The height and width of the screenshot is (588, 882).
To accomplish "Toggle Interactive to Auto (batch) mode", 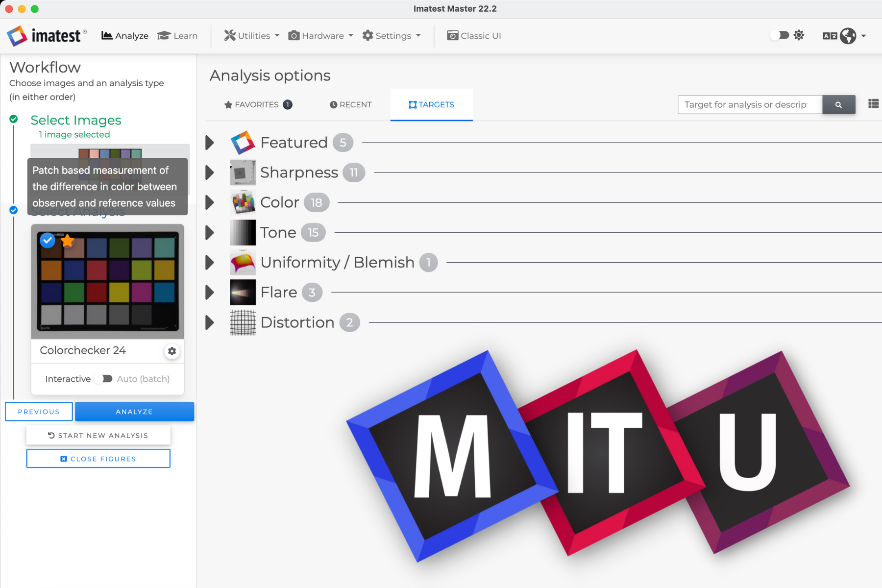I will 104,379.
